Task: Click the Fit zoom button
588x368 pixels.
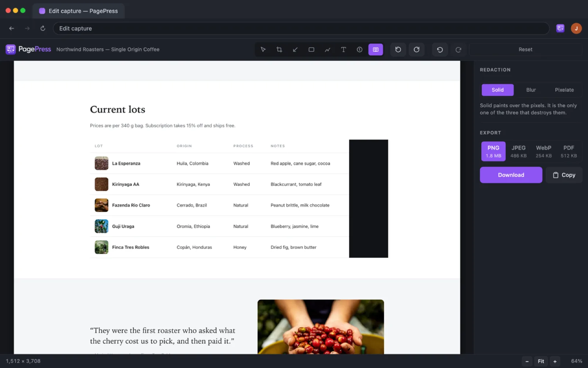Action: [x=541, y=361]
